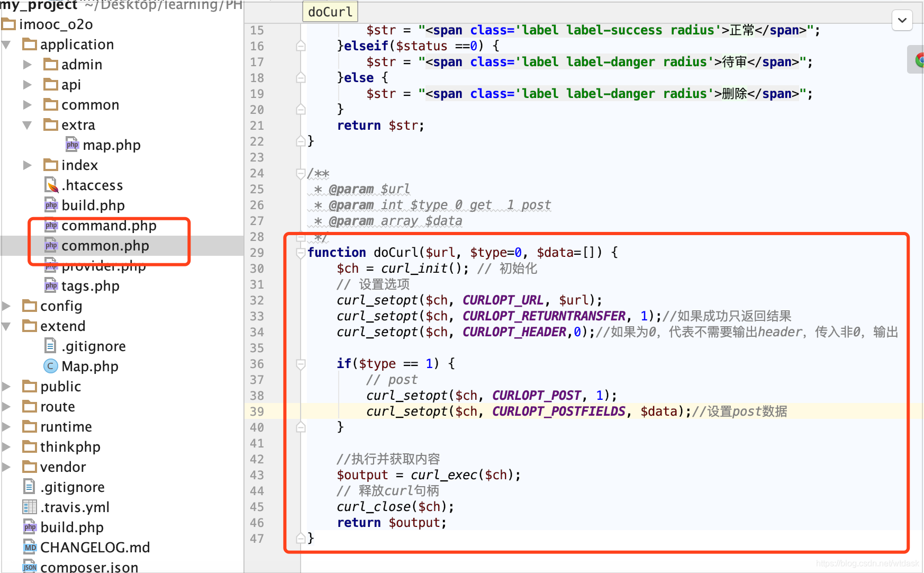Fold the if block at line 36
Viewport: 924px width, 573px height.
[301, 364]
